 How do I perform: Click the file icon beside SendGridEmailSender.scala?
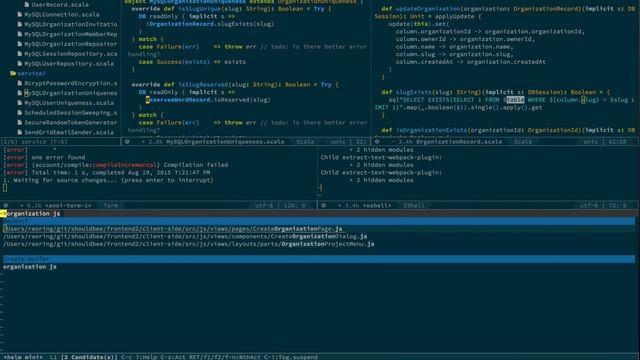click(x=19, y=132)
